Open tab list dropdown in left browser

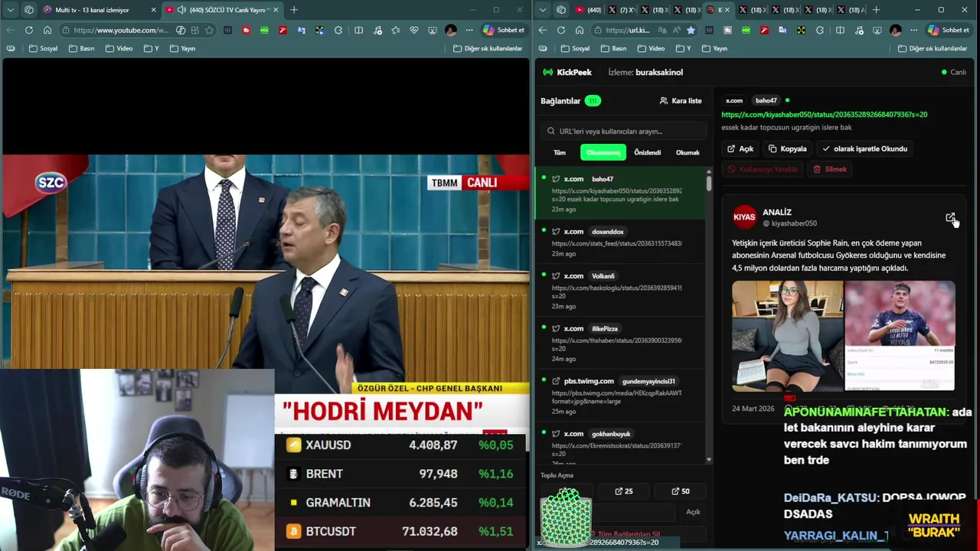pos(11,10)
